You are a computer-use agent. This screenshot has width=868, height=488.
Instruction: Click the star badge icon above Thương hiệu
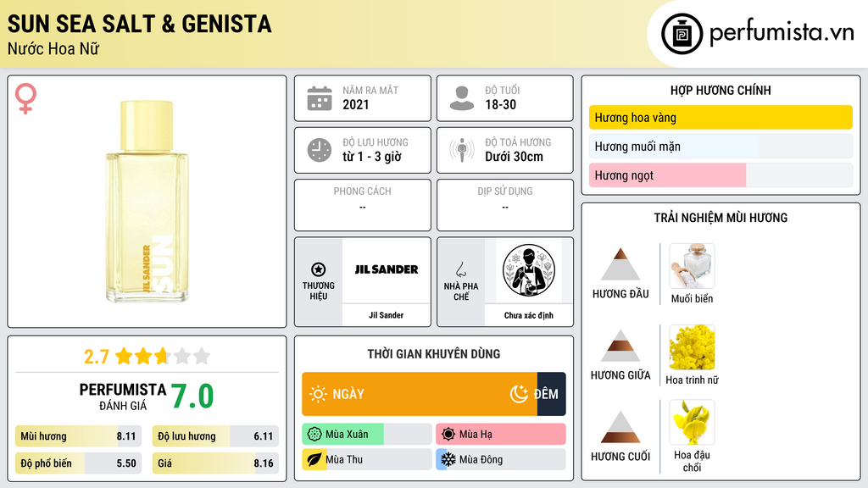click(319, 269)
